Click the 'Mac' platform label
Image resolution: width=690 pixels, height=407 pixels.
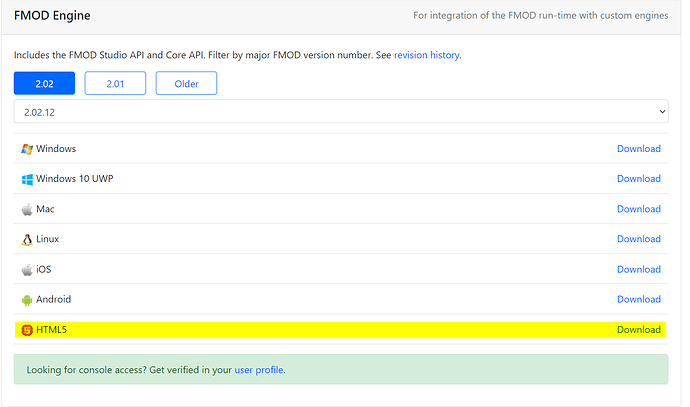tap(45, 209)
